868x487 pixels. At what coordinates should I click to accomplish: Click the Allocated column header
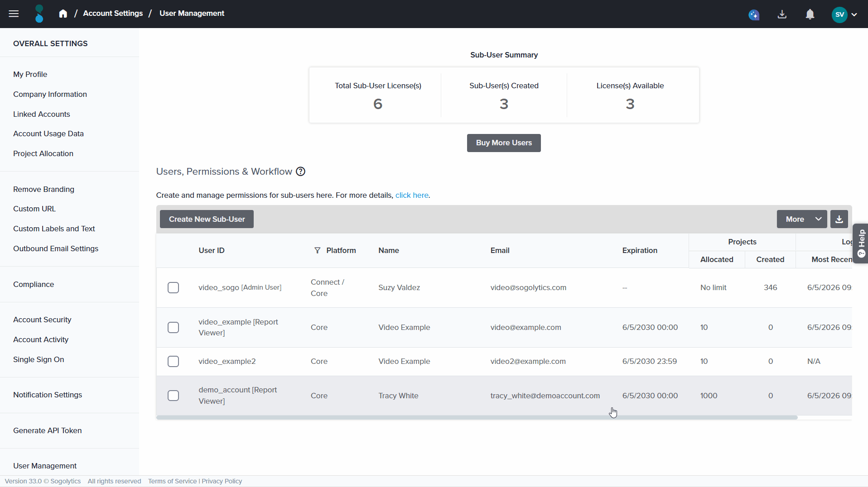tap(717, 259)
